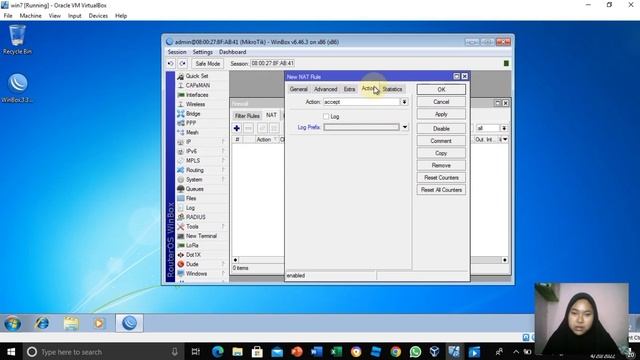Open PowerPoint from host taskbar
This screenshot has height=360, width=640.
pos(297,351)
